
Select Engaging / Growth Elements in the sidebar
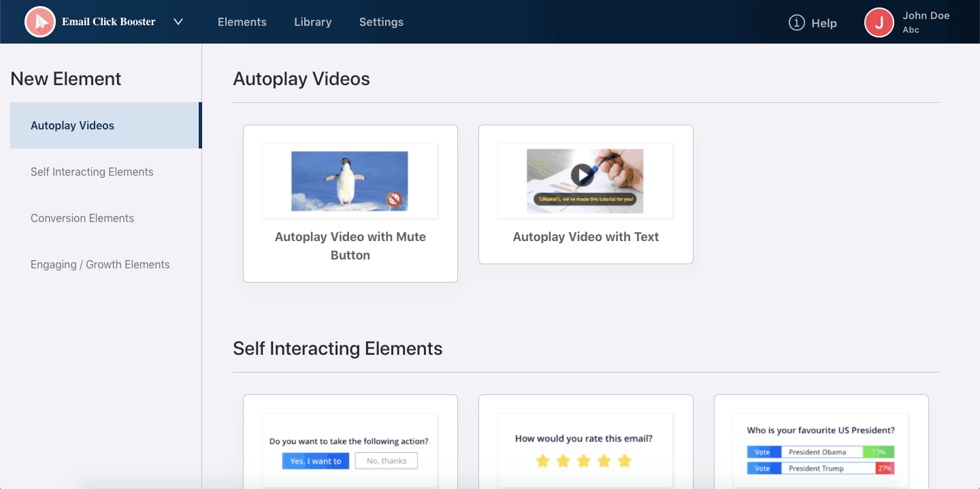coord(100,264)
